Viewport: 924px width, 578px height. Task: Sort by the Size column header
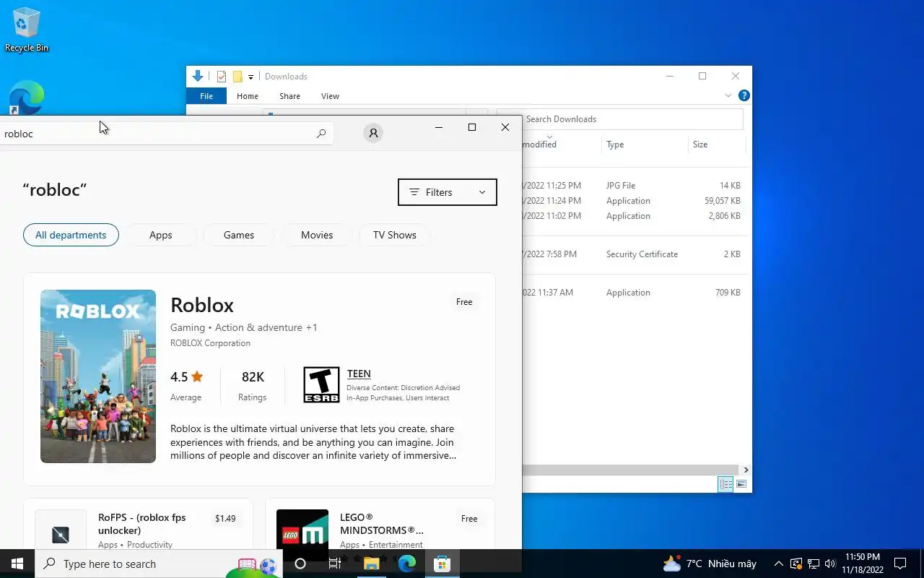[716, 144]
